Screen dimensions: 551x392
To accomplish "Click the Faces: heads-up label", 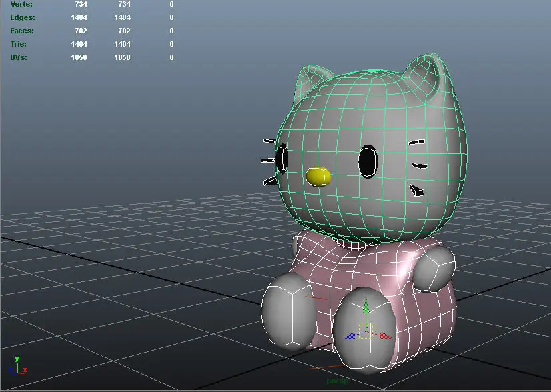I will point(22,31).
